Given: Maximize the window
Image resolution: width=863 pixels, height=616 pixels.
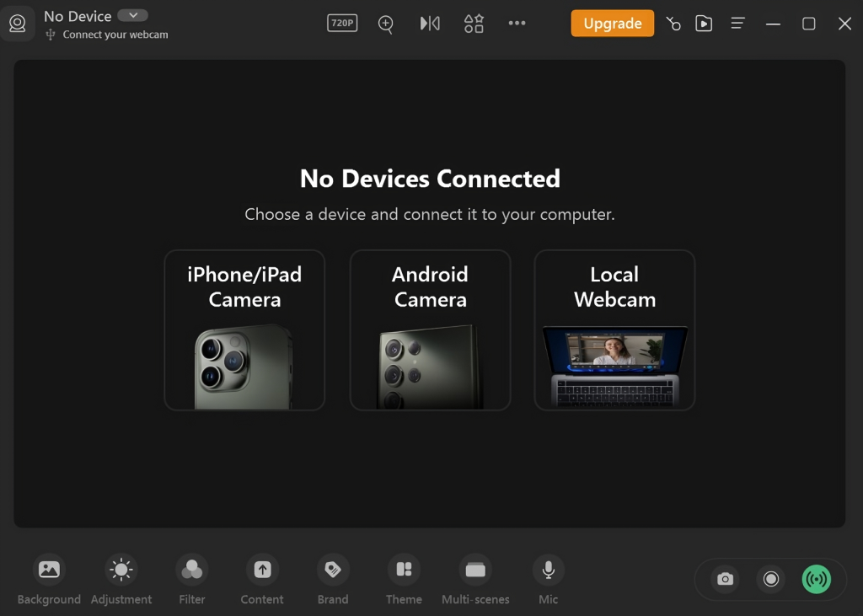Looking at the screenshot, I should (x=809, y=24).
